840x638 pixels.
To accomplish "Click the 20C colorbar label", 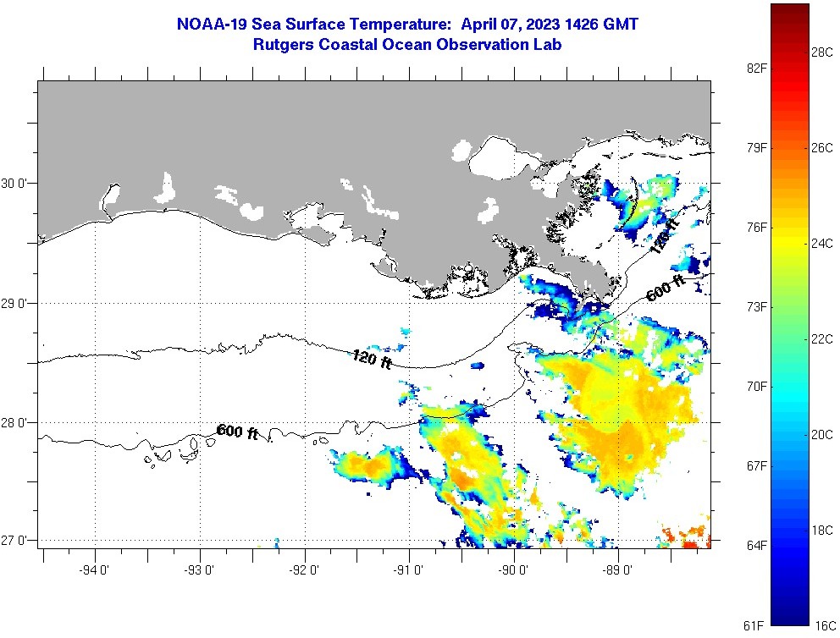I will (x=822, y=435).
